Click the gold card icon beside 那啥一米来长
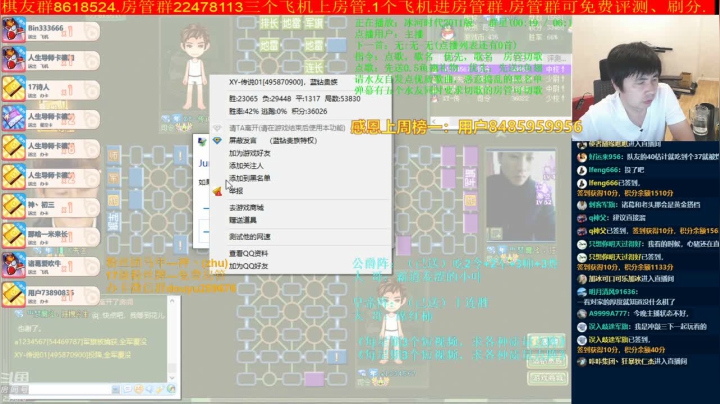This screenshot has width=720, height=404. (x=13, y=236)
